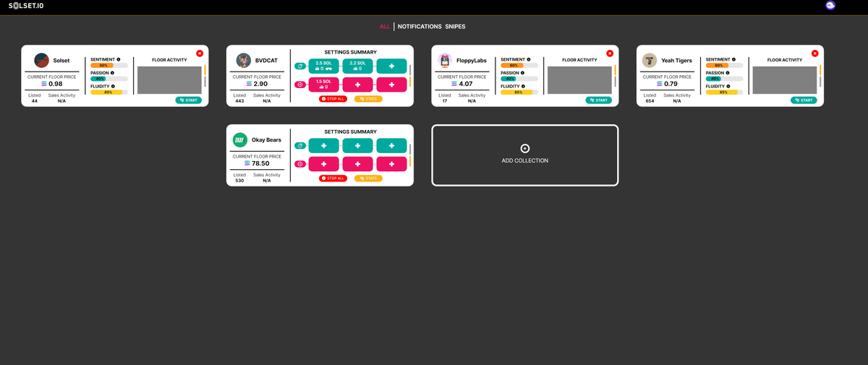868x365 pixels.
Task: Click Okay Bears teal notification row icon
Action: [x=299, y=146]
